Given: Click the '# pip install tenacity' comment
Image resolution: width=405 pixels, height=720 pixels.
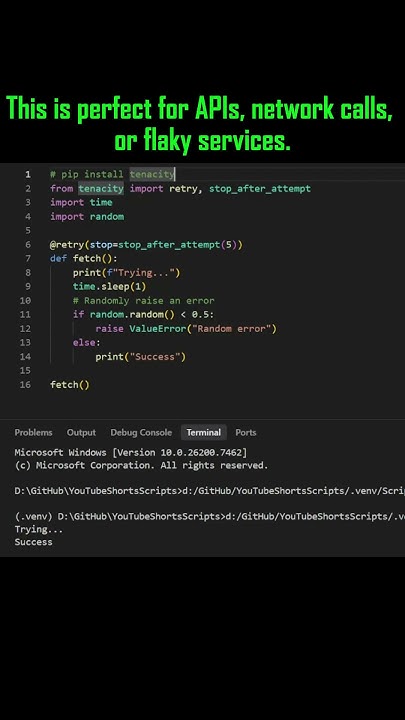Looking at the screenshot, I should pyautogui.click(x=112, y=174).
